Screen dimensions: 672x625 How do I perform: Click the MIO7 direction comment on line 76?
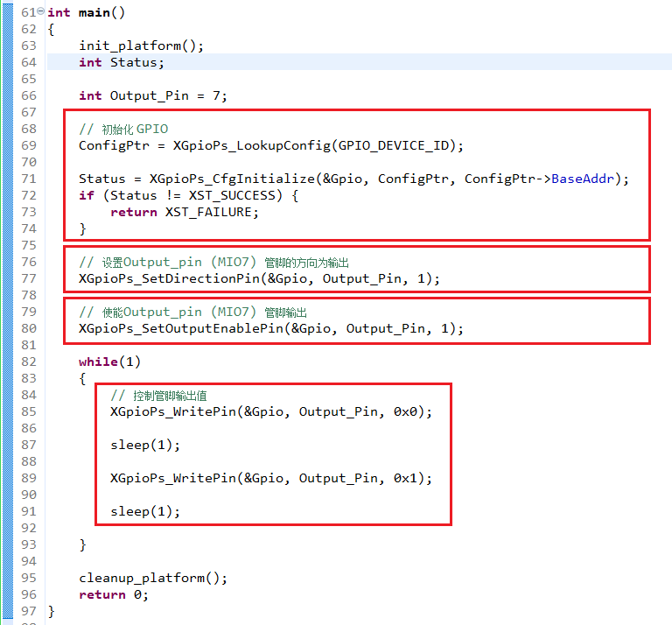(x=213, y=263)
